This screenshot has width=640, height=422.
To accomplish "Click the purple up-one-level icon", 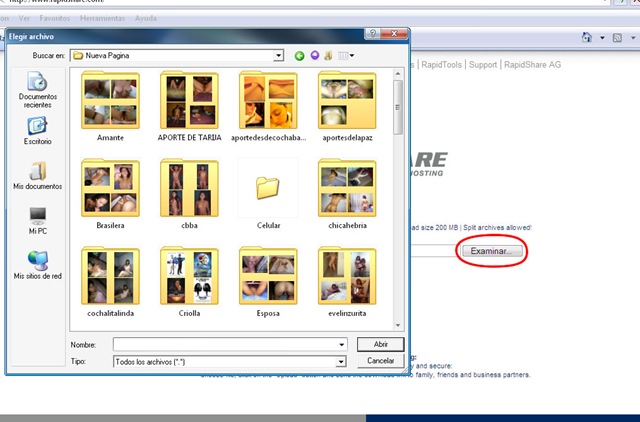I will (x=314, y=55).
